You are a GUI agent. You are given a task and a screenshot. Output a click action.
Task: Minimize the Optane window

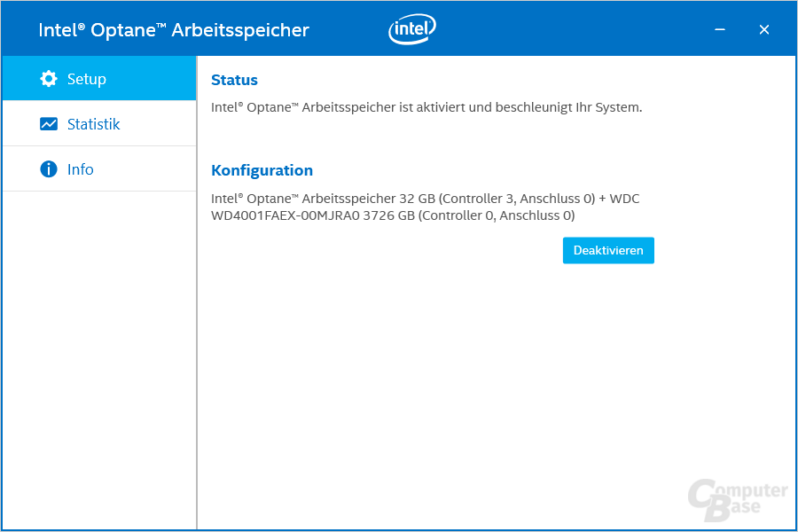720,30
